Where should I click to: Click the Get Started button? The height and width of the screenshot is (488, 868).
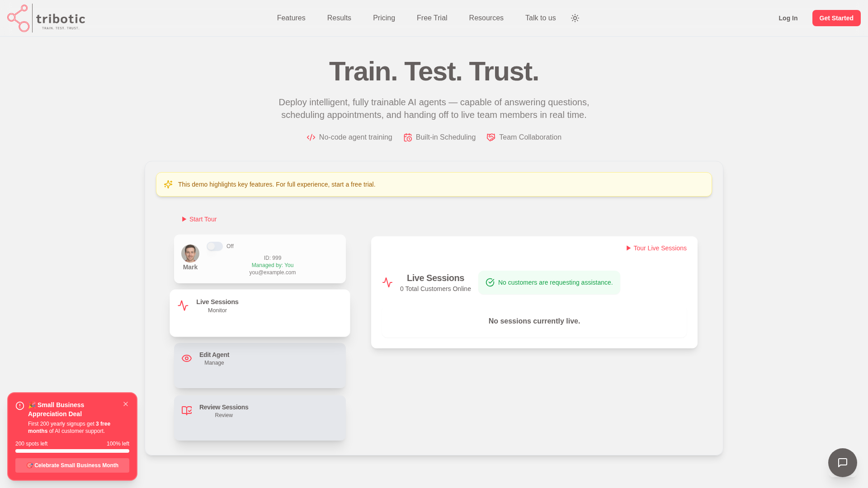click(836, 18)
